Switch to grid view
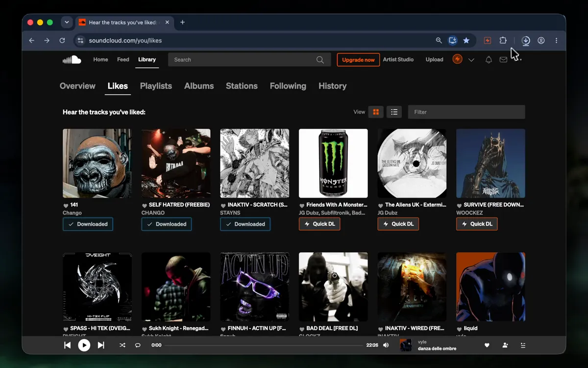The height and width of the screenshot is (368, 588). coord(376,112)
